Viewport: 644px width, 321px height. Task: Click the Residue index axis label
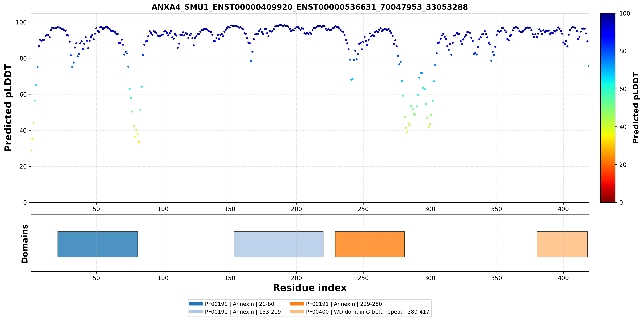[310, 288]
